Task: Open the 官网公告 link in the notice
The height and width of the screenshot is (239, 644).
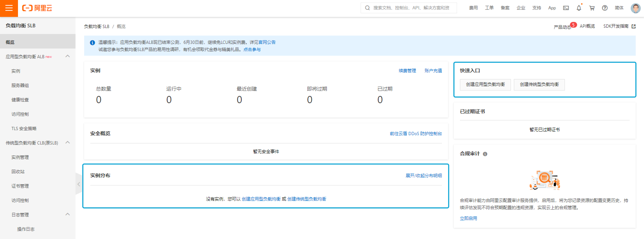Action: 267,42
